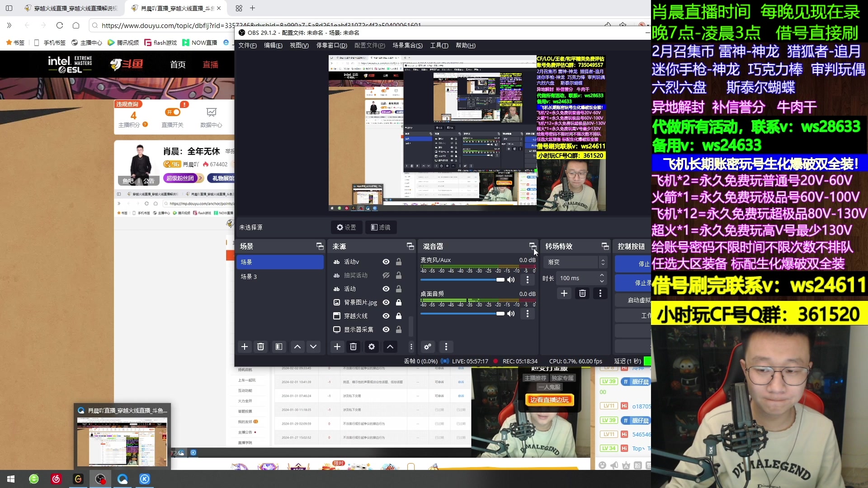
Task: Reload the Douyu page in browser
Action: coord(60,25)
